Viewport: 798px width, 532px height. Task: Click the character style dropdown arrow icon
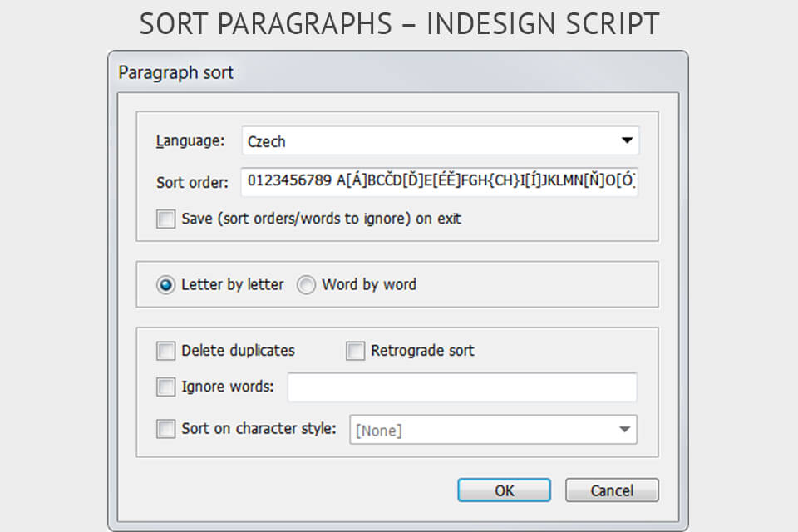[x=624, y=429]
